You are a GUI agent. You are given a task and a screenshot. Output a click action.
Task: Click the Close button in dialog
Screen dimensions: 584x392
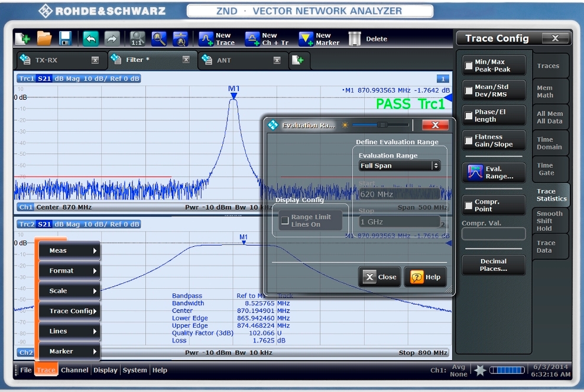tap(380, 277)
